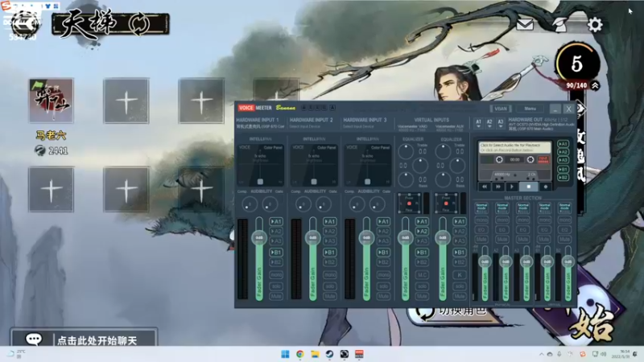Click the leaf scroll icon beside the mail
This screenshot has height=362, width=644.
pyautogui.click(x=559, y=25)
